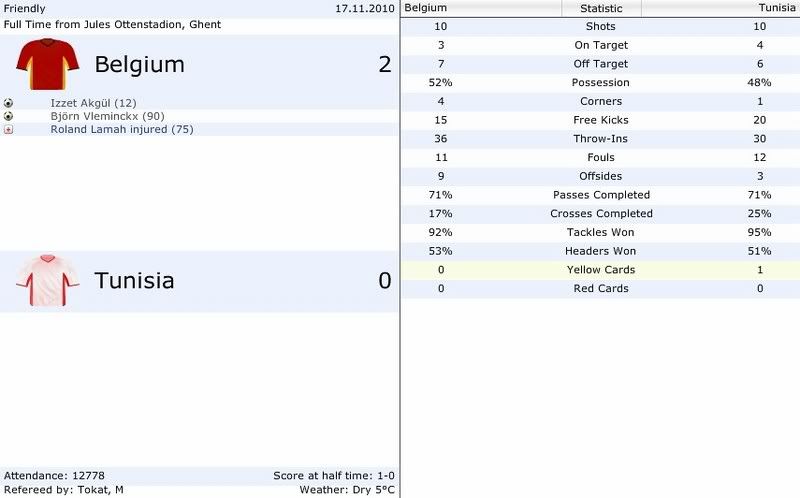Open Izzet Akgül (12) player link
This screenshot has width=800, height=498.
93,103
